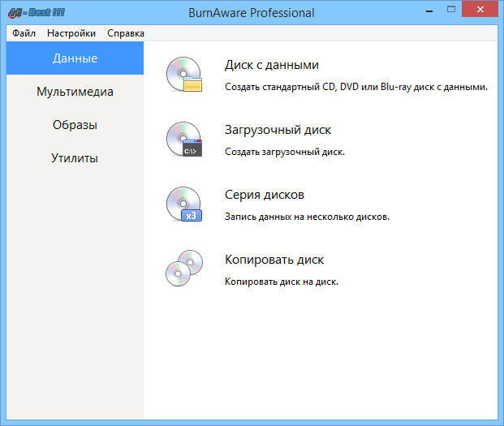
Task: Open the Настройки menu
Action: pyautogui.click(x=71, y=33)
